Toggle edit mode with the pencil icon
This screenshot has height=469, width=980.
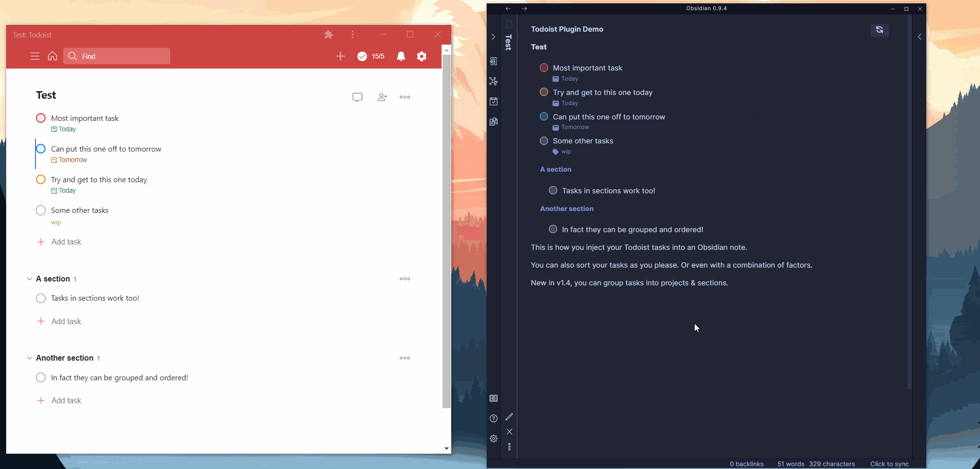(510, 416)
